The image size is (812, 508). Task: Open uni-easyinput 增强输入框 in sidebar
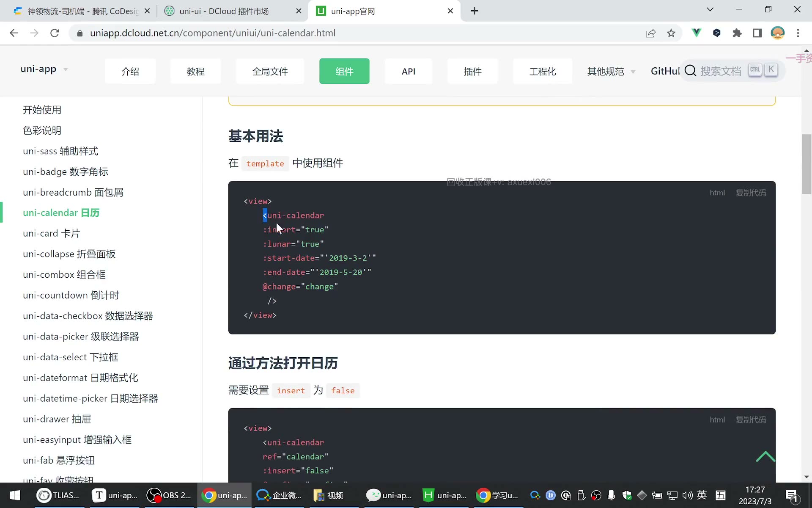tap(77, 440)
